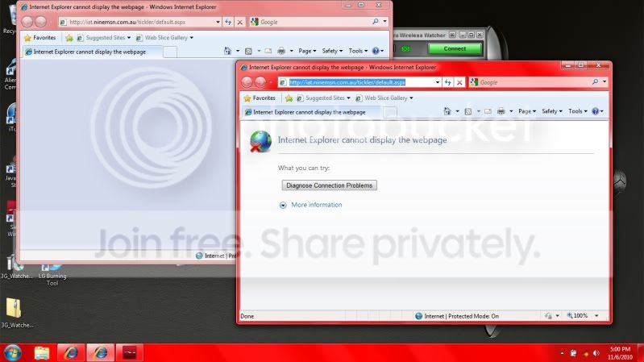Click green Connect button in Wireless Watcher
644x362 pixels.
(x=455, y=48)
